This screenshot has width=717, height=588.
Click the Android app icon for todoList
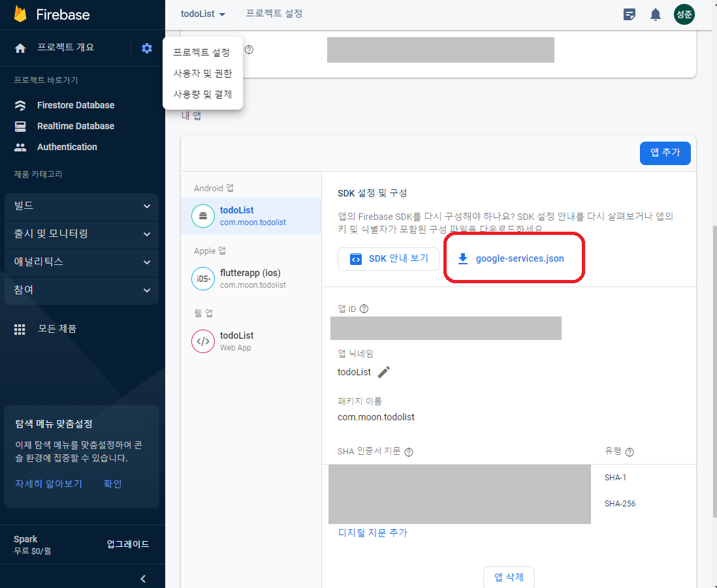coord(203,216)
